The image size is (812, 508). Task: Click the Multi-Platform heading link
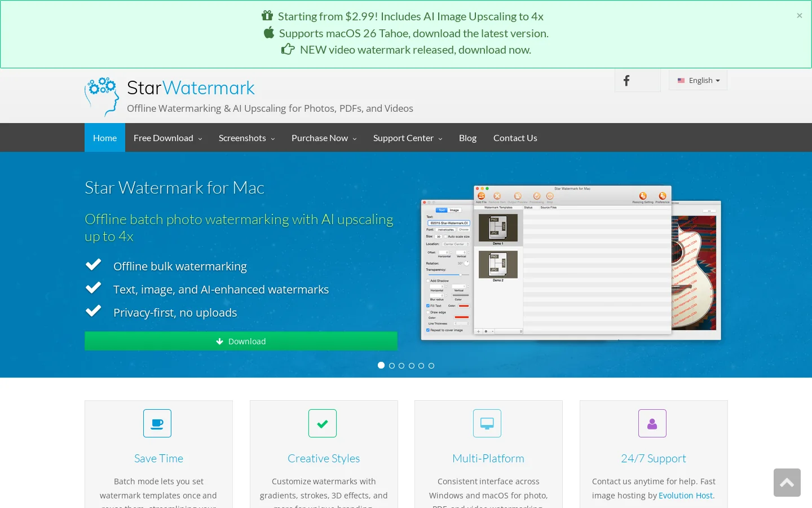tap(488, 458)
